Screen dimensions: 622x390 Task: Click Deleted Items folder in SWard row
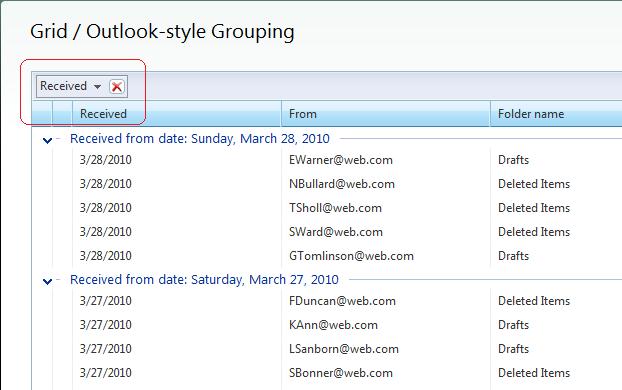(x=534, y=232)
